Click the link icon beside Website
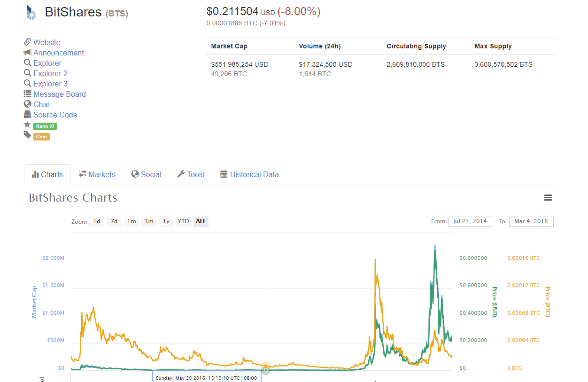The width and height of the screenshot is (588, 382). pyautogui.click(x=27, y=42)
